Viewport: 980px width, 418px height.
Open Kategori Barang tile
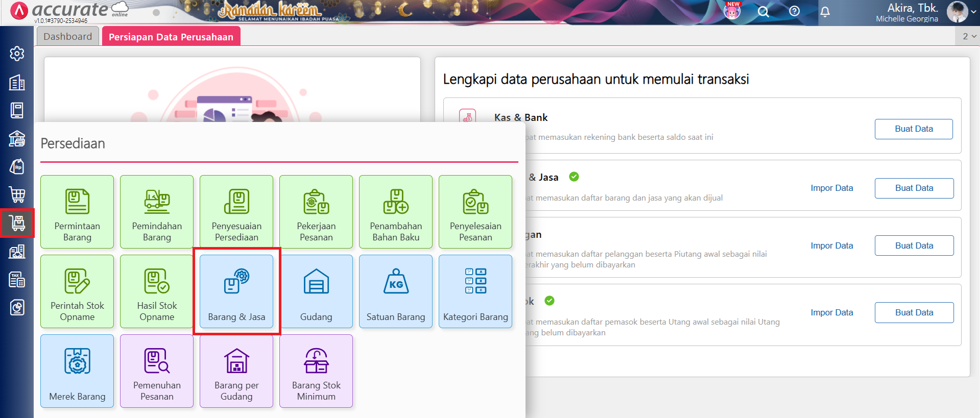pyautogui.click(x=475, y=291)
